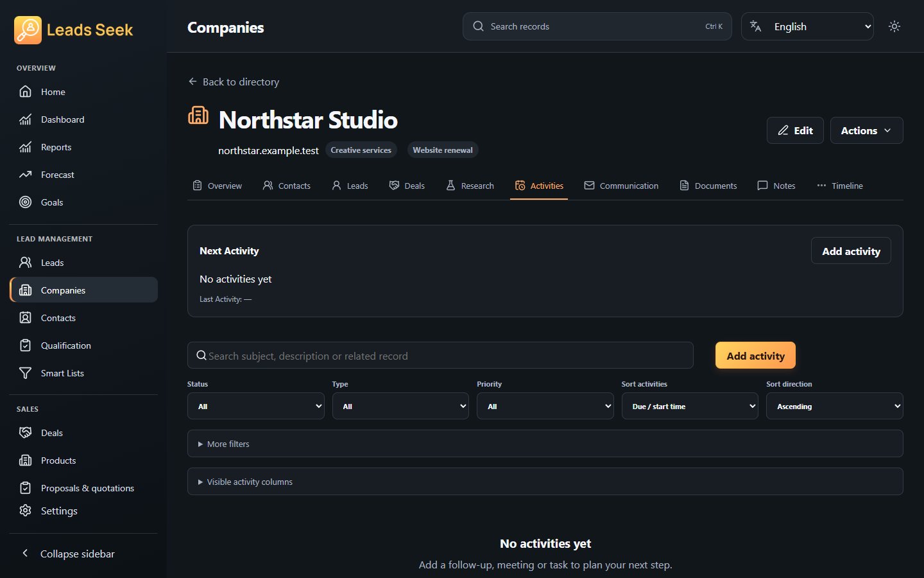Collapse the sidebar

click(x=83, y=554)
